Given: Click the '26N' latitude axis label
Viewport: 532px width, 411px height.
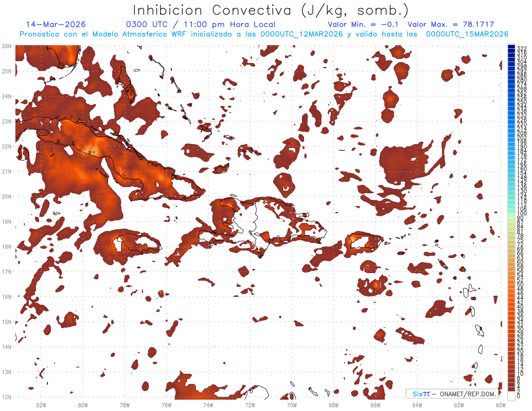Looking at the screenshot, I should click(6, 46).
